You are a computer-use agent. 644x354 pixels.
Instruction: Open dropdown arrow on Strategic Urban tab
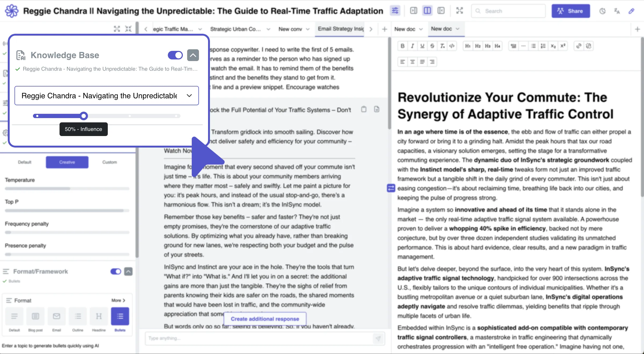tap(268, 29)
